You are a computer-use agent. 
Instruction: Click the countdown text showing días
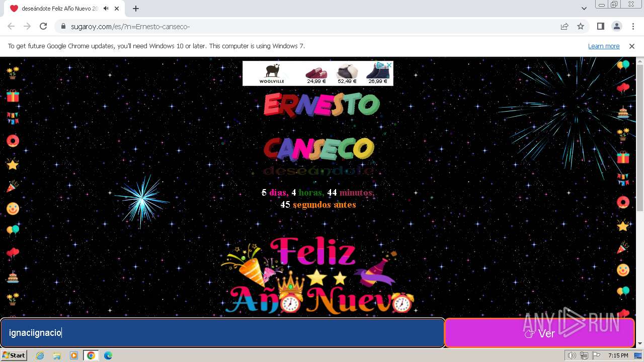(x=318, y=193)
